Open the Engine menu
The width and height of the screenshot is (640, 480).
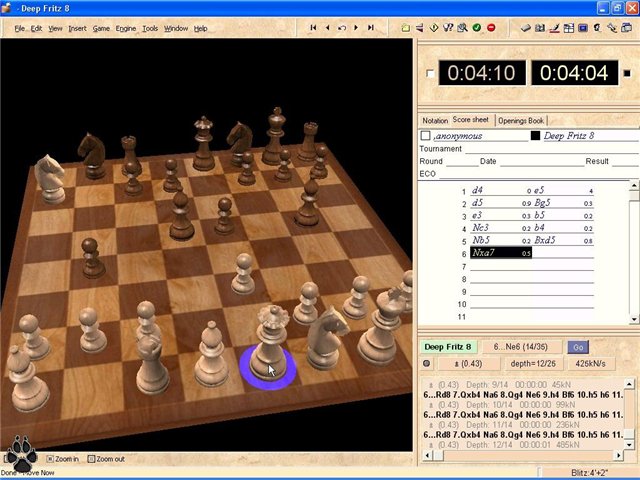tap(126, 28)
